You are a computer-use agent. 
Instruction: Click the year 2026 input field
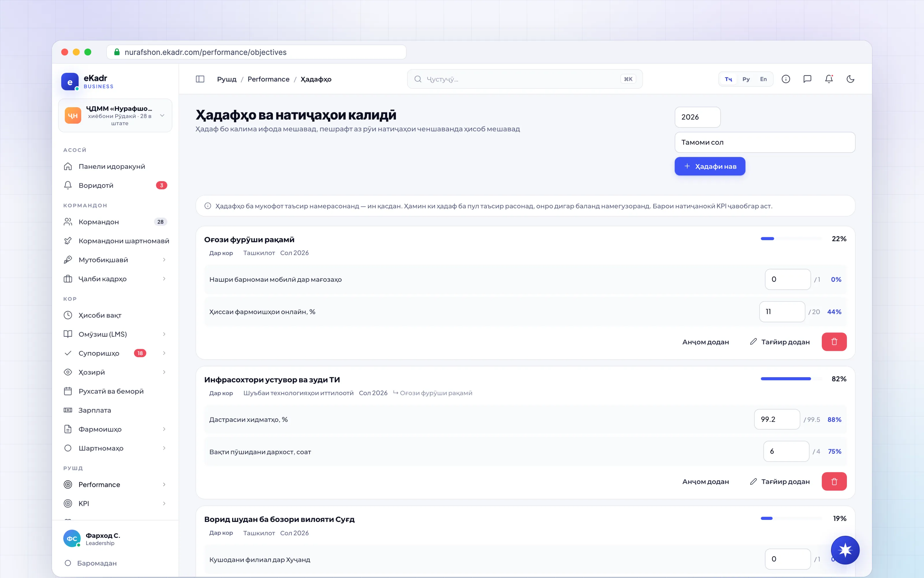tap(698, 117)
